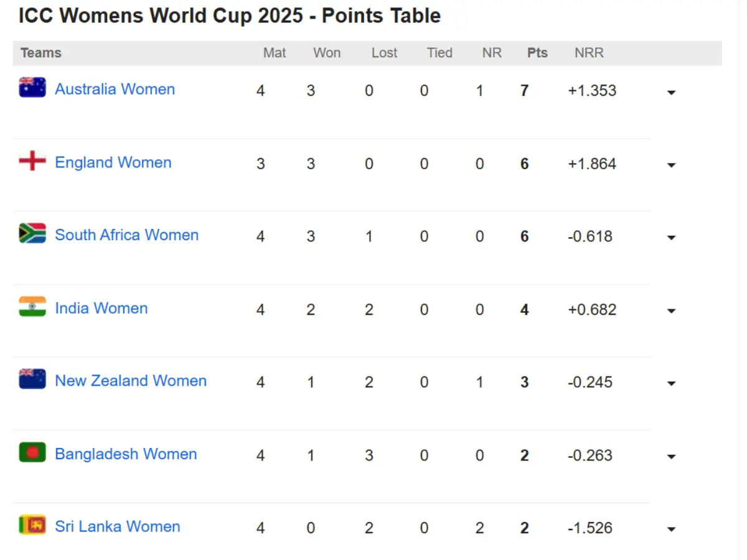Expand New Zealand Women row details
Viewport: 747px width, 560px height.
point(671,384)
